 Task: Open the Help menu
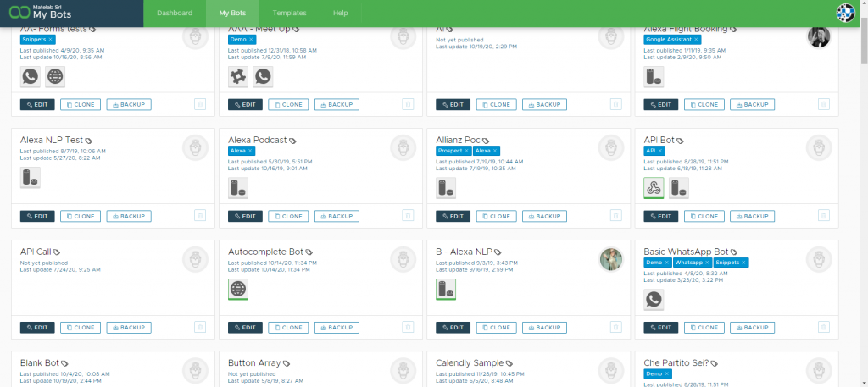point(341,14)
